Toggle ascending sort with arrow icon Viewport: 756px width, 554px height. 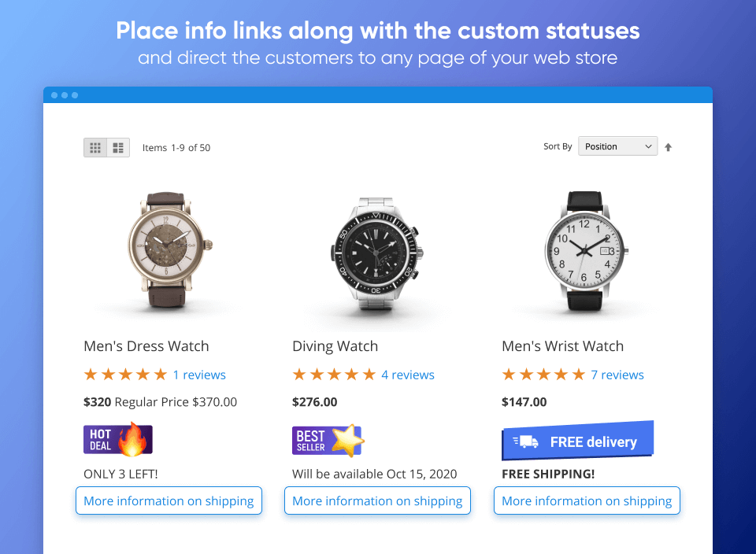(667, 146)
